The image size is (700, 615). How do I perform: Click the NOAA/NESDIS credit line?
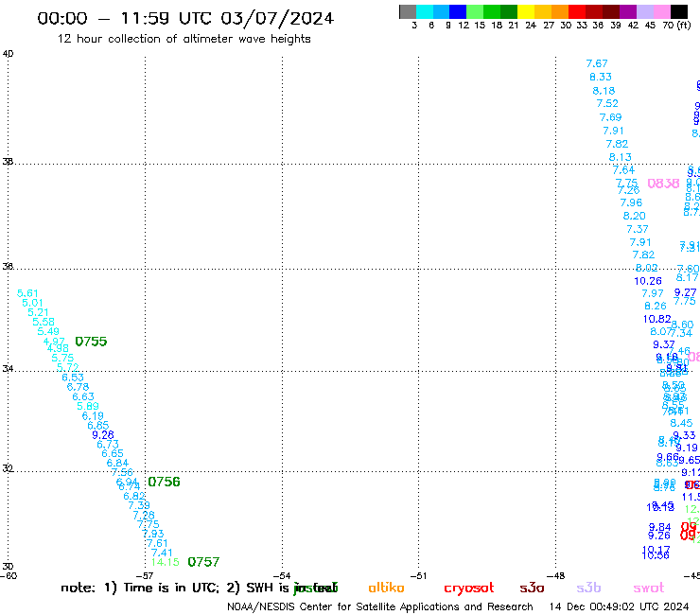point(380,606)
